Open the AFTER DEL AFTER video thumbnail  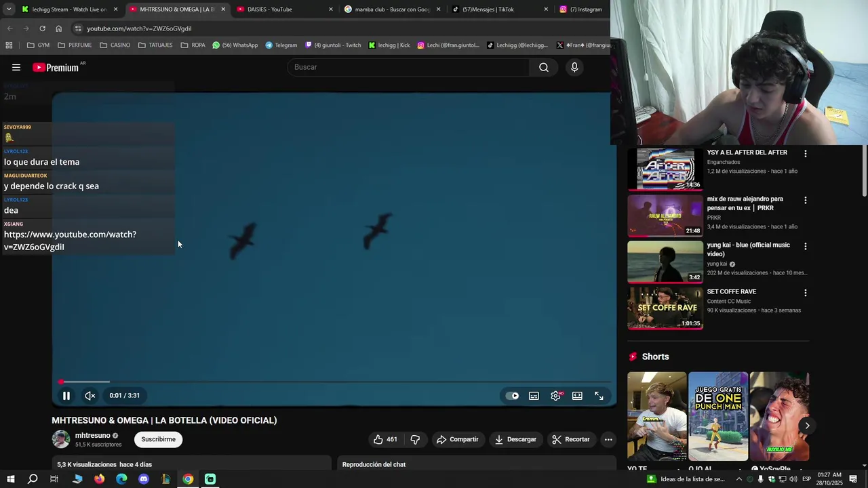coord(665,169)
